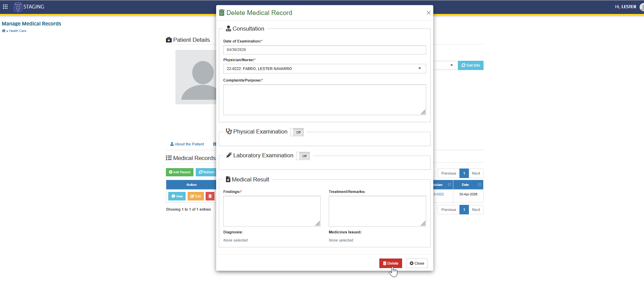The height and width of the screenshot is (284, 644).
Task: Click the Manage Medical Records heading
Action: tap(32, 23)
